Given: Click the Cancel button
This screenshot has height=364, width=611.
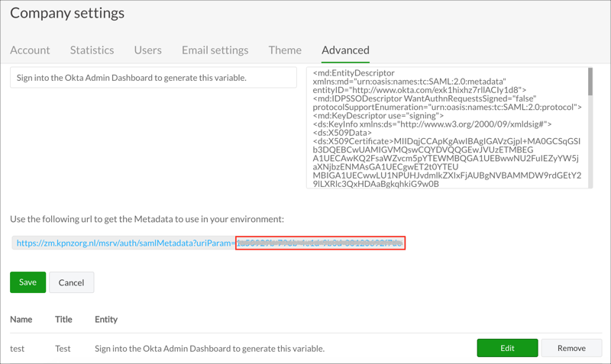Looking at the screenshot, I should coord(71,282).
